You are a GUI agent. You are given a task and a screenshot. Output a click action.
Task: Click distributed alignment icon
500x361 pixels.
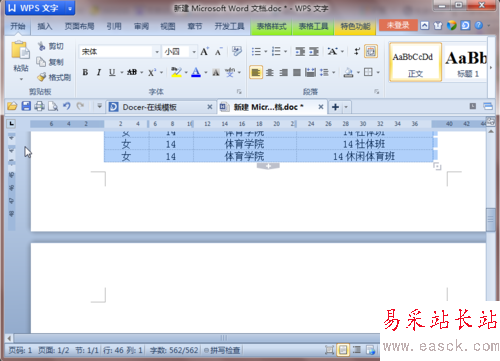310,72
